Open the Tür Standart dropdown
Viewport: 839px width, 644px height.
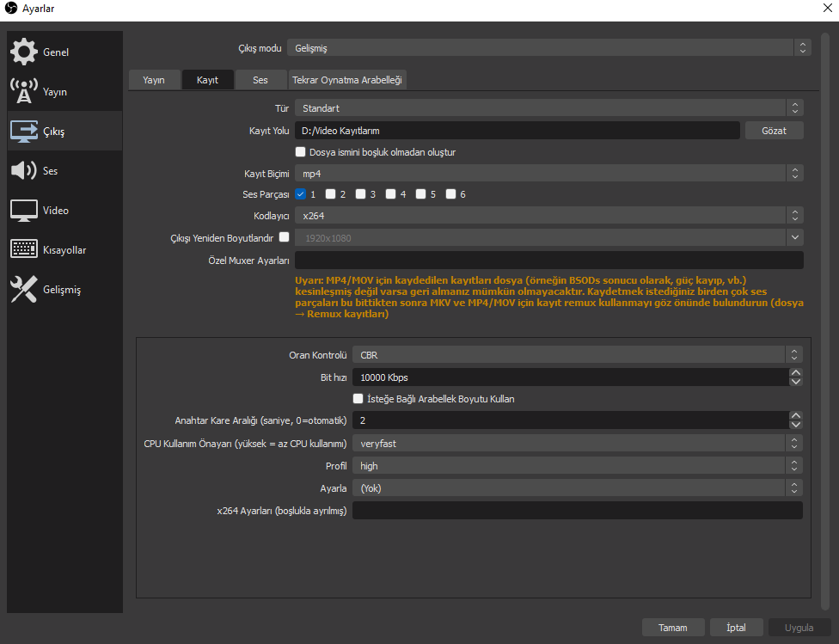[549, 108]
